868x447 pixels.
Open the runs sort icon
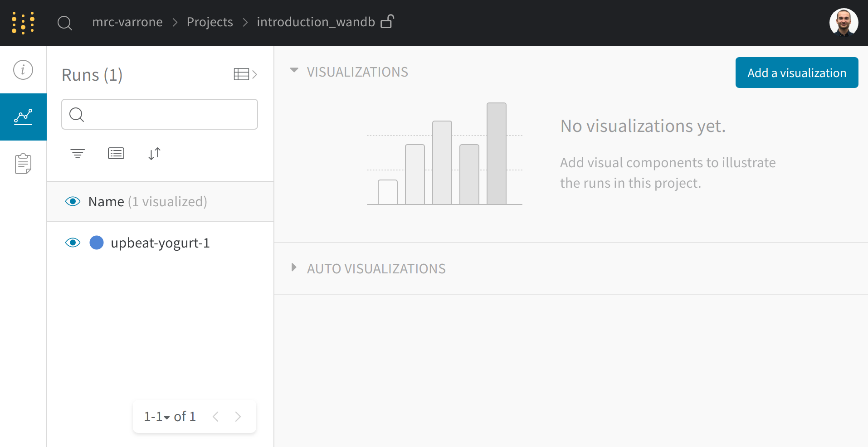(x=154, y=154)
